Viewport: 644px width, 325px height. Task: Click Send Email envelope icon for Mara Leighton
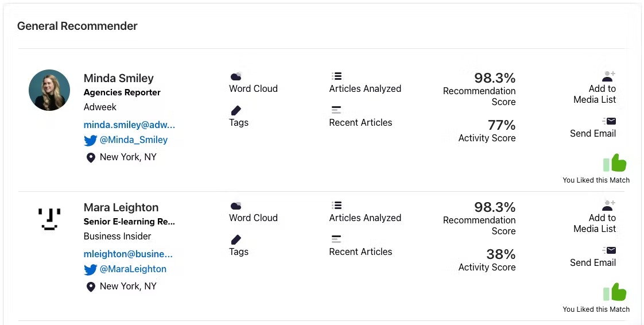pyautogui.click(x=609, y=250)
